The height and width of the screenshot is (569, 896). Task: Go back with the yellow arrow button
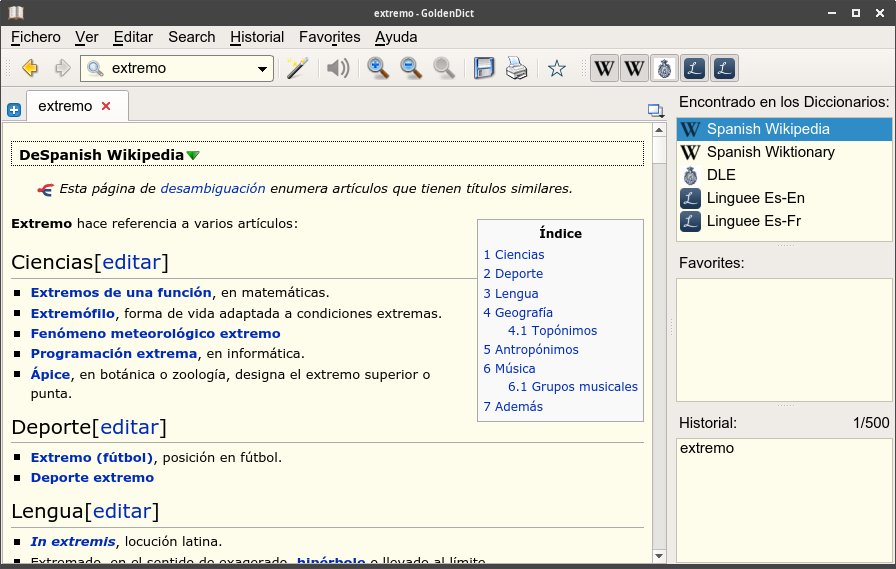click(30, 69)
